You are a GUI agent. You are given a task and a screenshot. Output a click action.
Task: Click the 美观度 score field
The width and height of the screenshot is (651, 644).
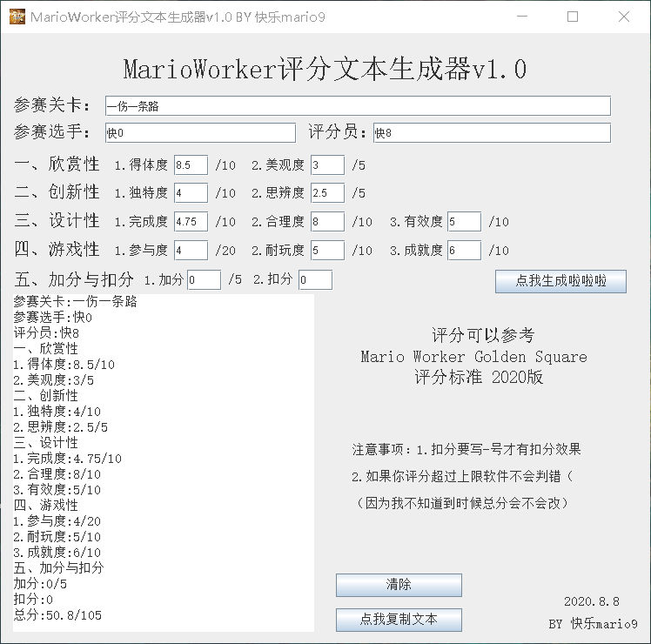(x=327, y=164)
